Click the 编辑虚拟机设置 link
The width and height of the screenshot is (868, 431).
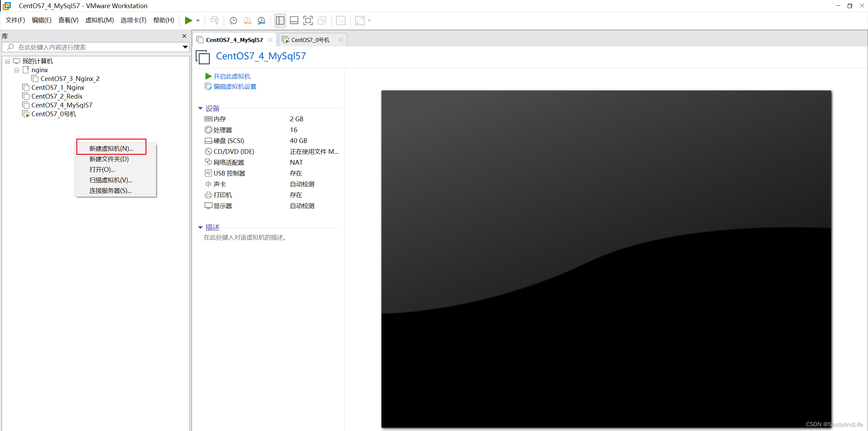click(235, 87)
